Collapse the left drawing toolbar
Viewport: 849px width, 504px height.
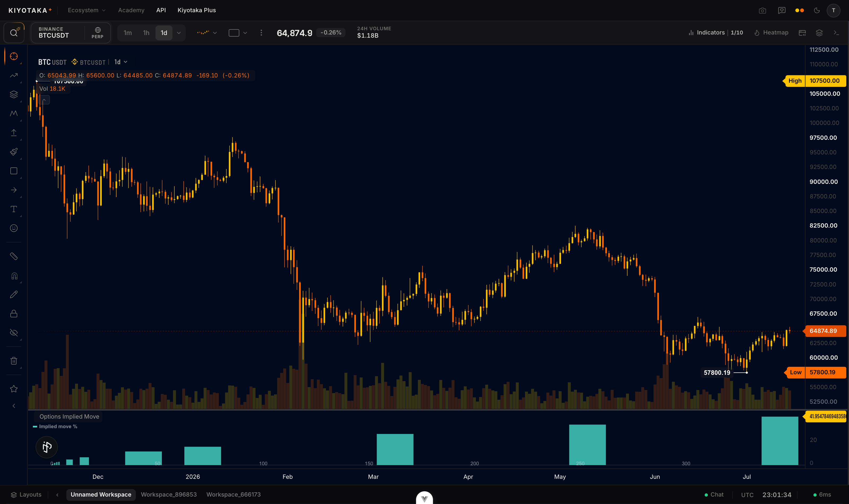(14, 406)
